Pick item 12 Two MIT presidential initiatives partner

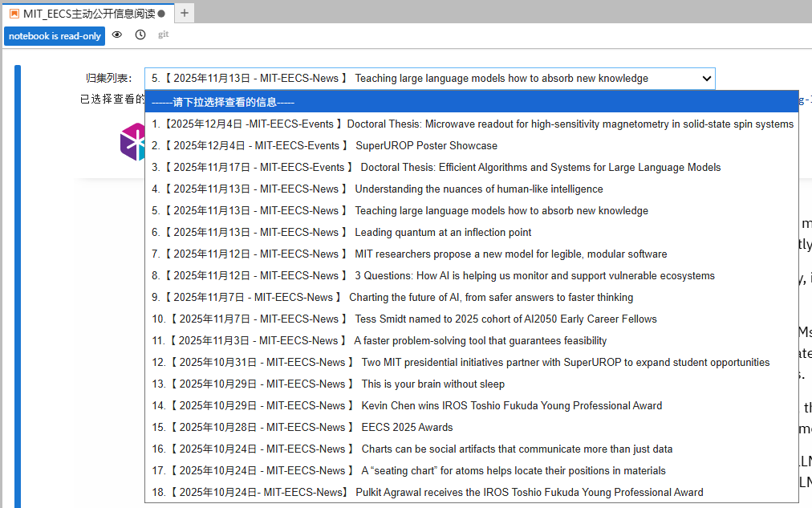pos(472,363)
